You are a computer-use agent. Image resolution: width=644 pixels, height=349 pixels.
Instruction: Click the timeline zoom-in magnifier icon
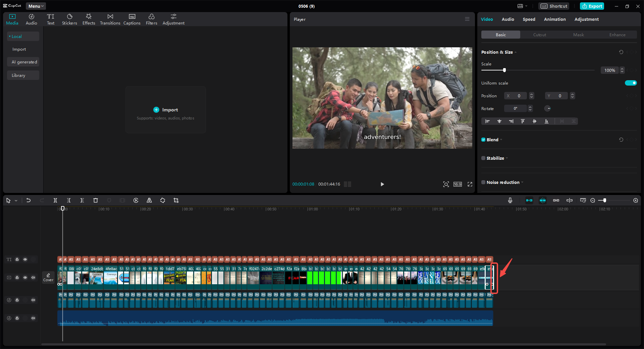(636, 200)
